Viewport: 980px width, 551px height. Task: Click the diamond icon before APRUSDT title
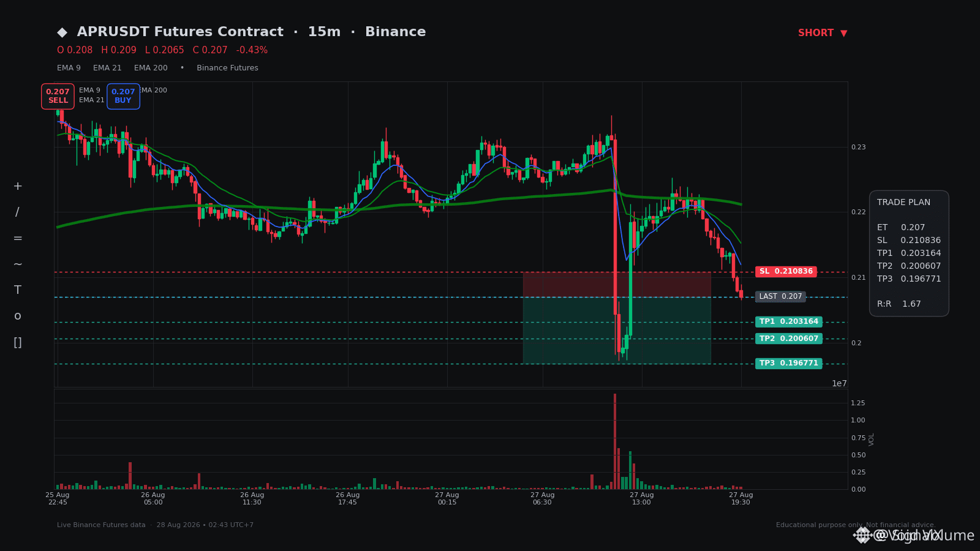tap(62, 32)
